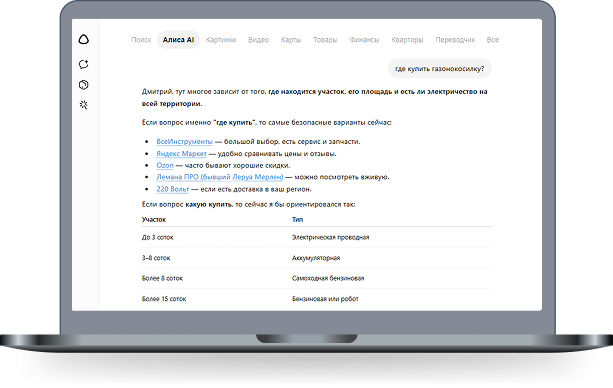
Task: Open the Карты tab
Action: click(291, 40)
